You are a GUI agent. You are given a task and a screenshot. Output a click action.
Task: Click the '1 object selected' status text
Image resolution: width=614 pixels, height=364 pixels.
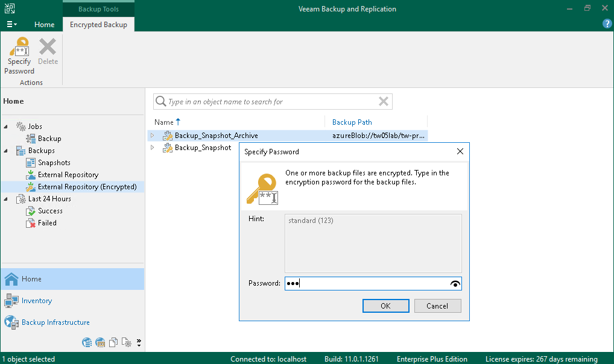28,359
